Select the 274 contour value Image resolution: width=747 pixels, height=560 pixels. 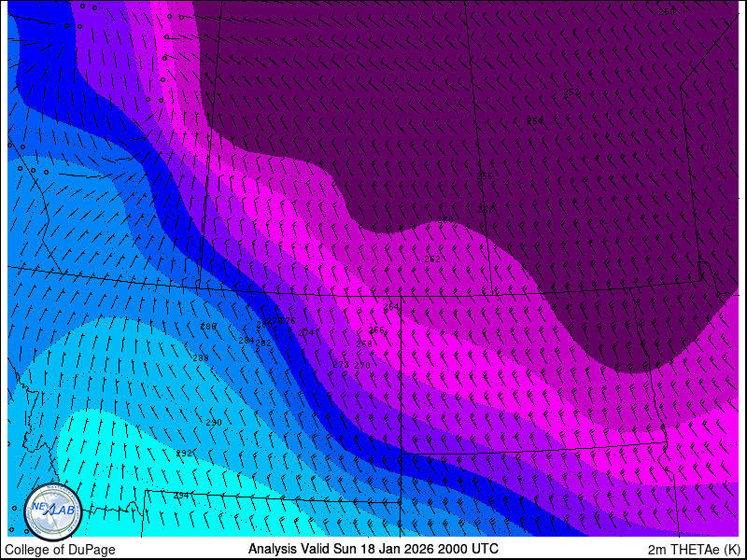(x=306, y=332)
